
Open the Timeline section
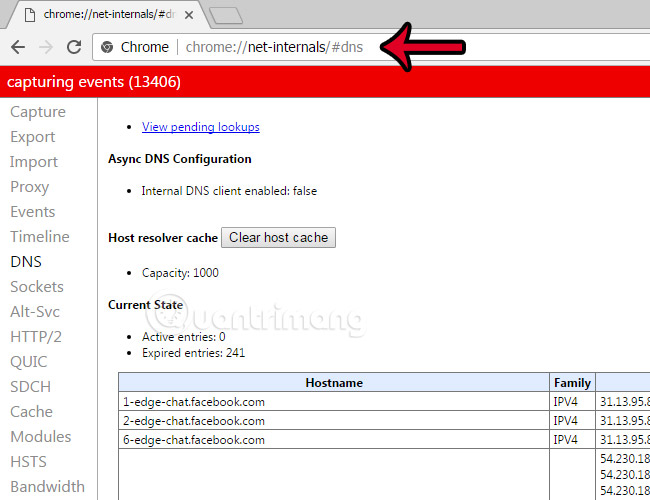[x=39, y=236]
